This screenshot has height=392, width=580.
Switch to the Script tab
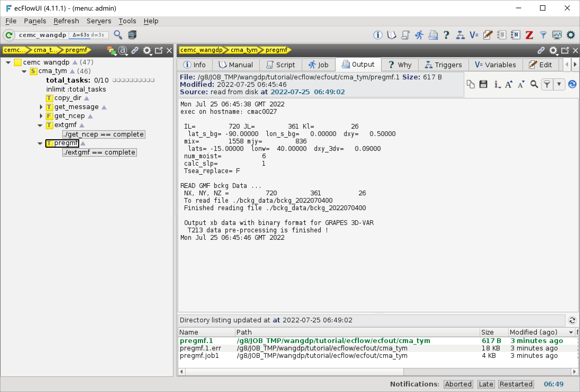[x=281, y=65]
